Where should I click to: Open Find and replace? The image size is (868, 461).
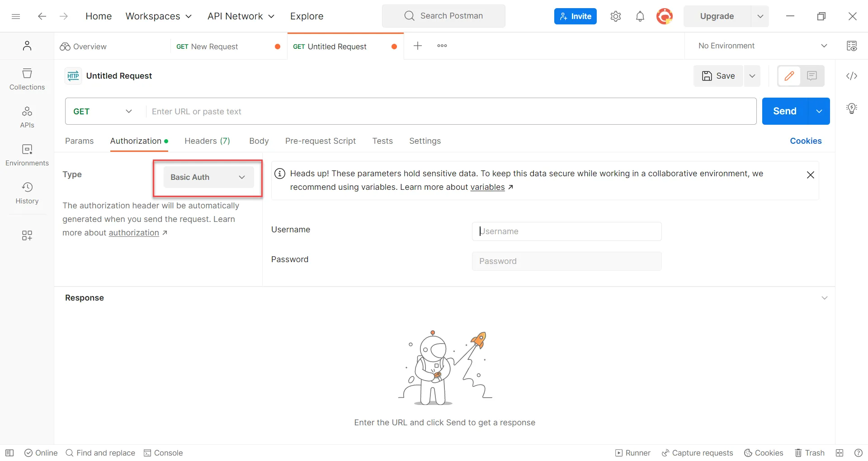(100, 453)
